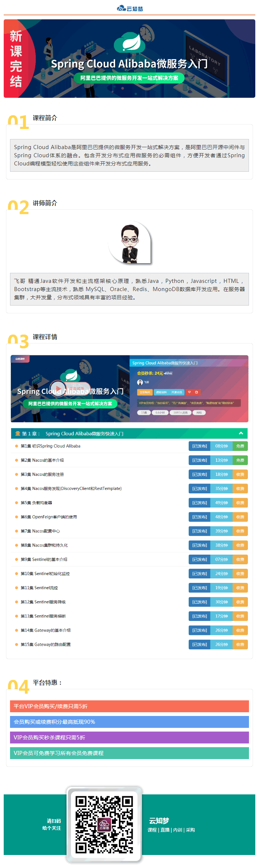Open 第6集 OpenFeign客户端的使用
Viewport: 259px width, 868px height.
pos(49,517)
